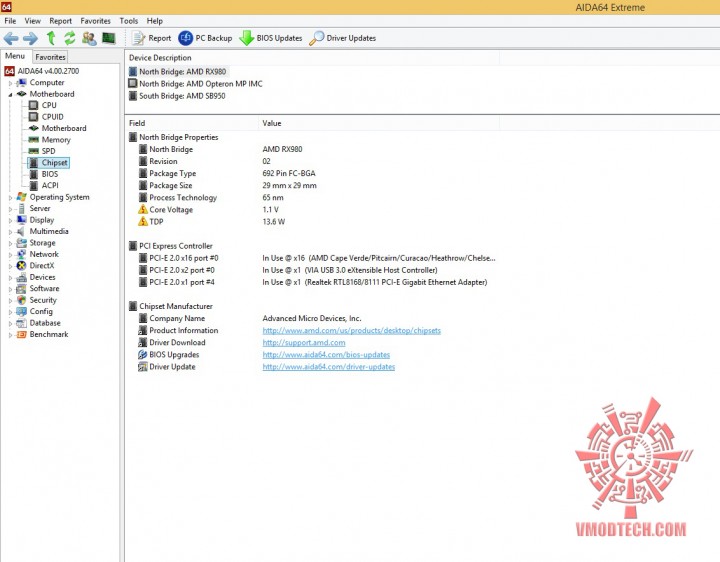Expand the Network tree node
Viewport: 720px width, 562px height.
pos(10,255)
